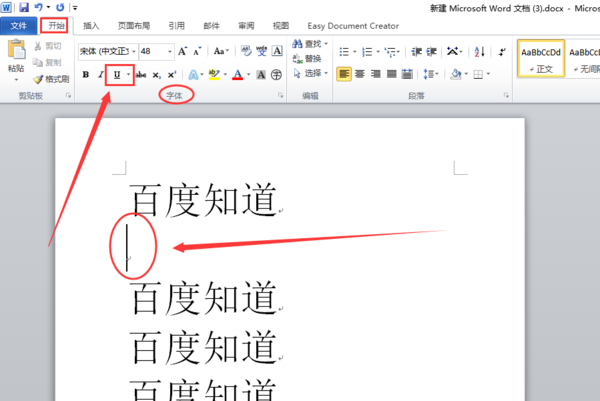The image size is (600, 401).
Task: Open the font name dropdown
Action: [x=134, y=51]
